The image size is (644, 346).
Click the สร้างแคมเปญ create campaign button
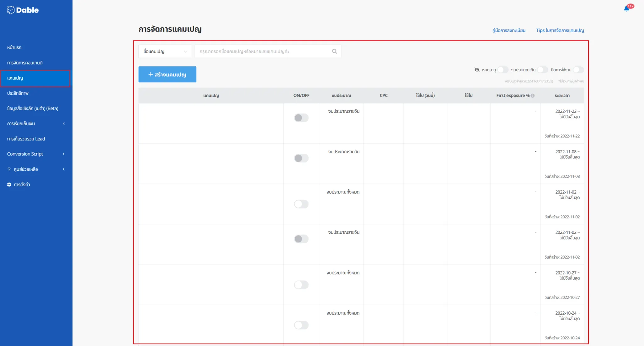167,74
